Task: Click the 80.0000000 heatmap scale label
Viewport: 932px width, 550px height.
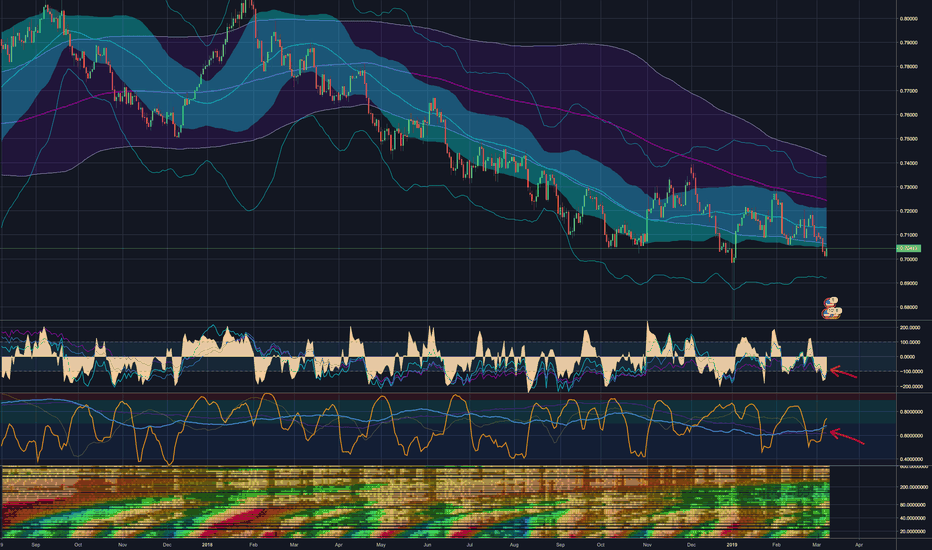Action: 912,505
